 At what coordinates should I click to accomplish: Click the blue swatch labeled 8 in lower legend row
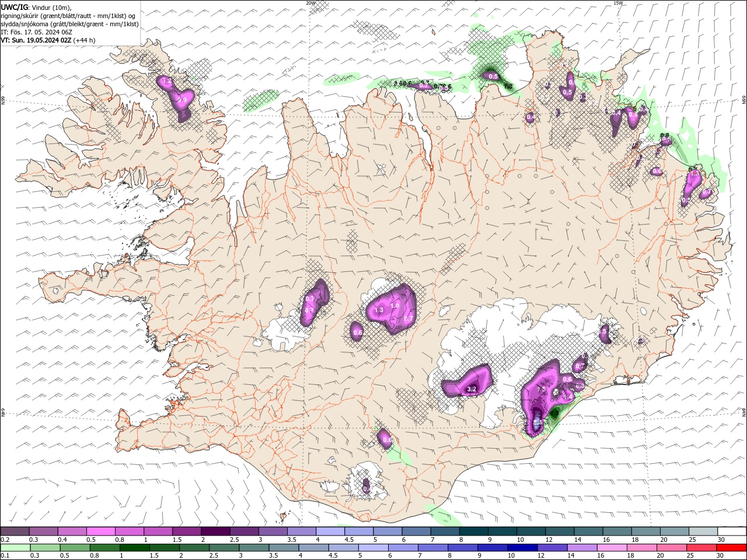click(x=463, y=548)
